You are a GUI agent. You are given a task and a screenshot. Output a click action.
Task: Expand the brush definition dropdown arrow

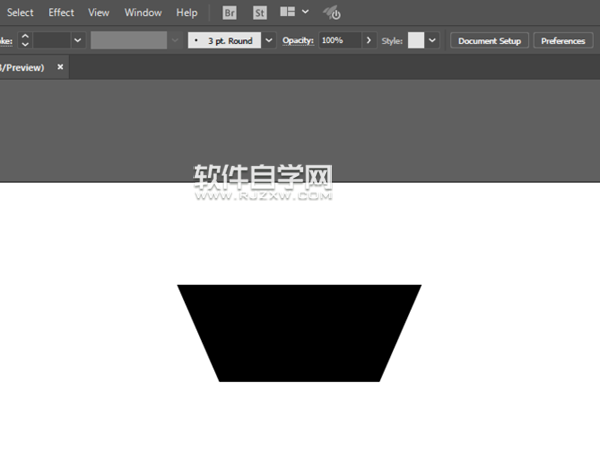pos(269,40)
